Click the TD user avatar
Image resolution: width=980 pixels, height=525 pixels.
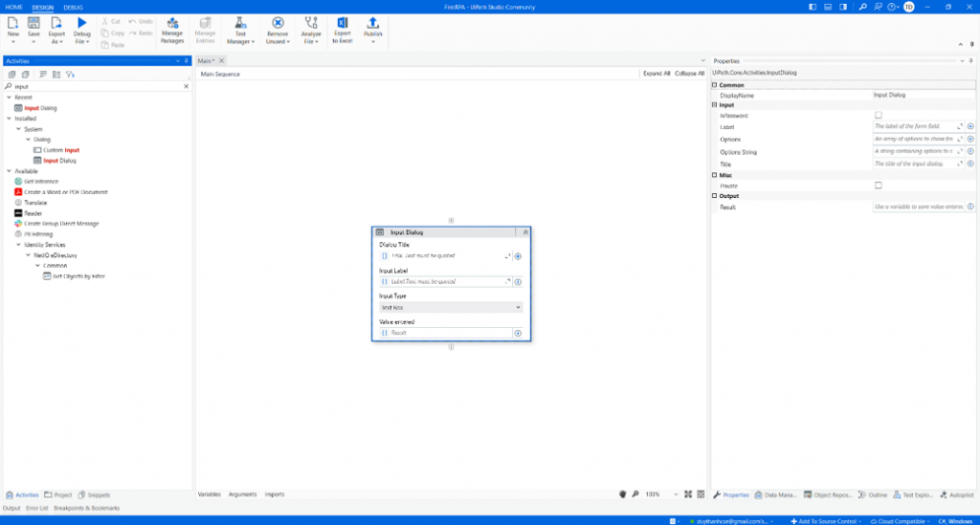(x=909, y=7)
